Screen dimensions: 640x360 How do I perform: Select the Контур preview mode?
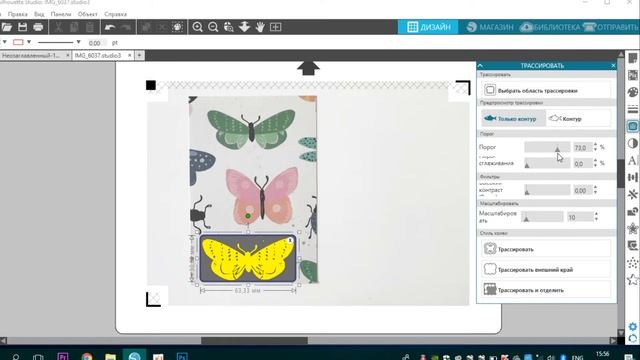click(x=578, y=118)
